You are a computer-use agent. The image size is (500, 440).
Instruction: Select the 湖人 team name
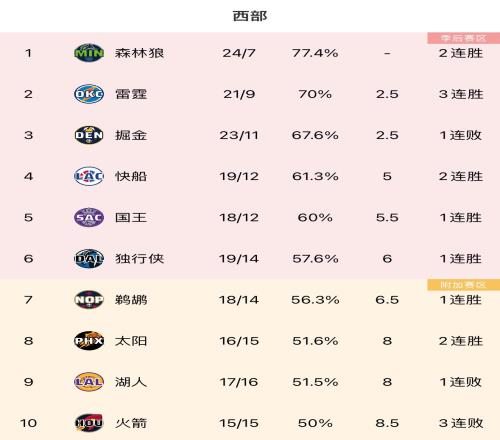coord(131,382)
